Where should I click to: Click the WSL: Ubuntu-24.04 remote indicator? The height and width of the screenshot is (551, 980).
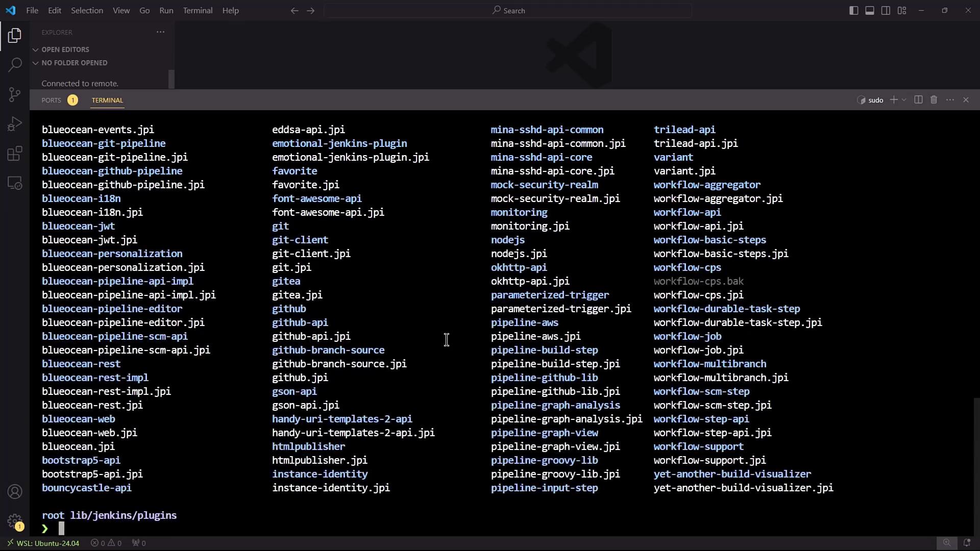(x=43, y=543)
